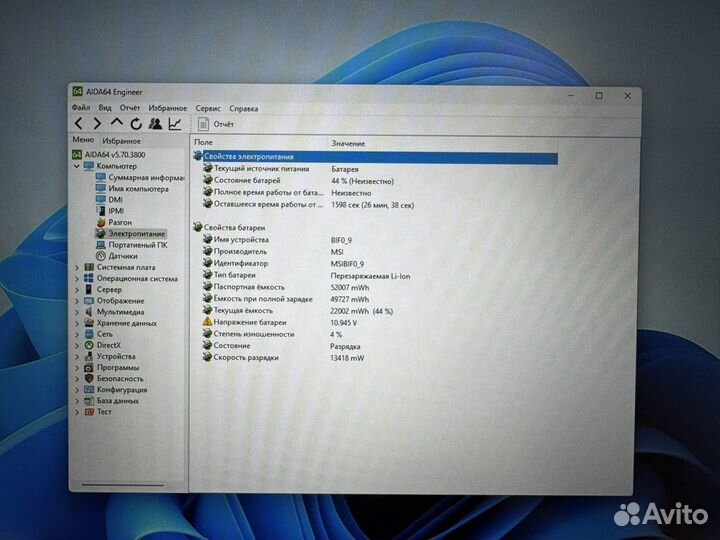
Task: Select the Датчики sensor tree item
Action: pos(124,256)
